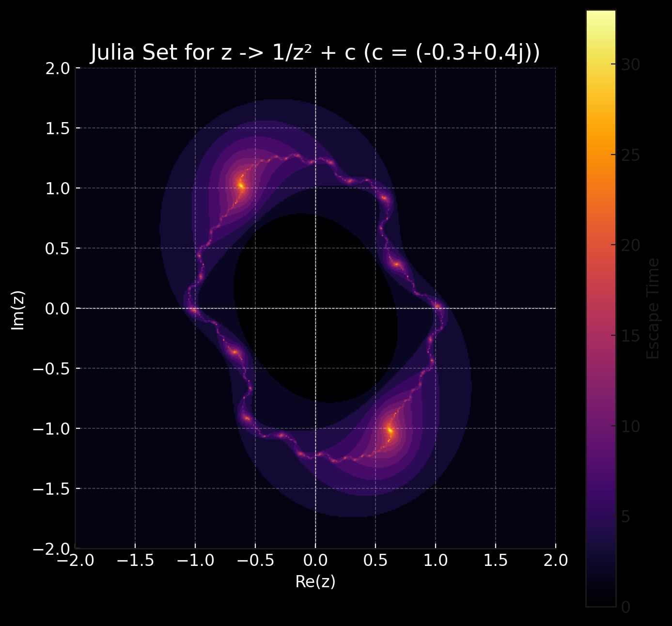Click the Re(z) axis tick label "0.0"
Viewport: 672px width, 626px height.
click(x=315, y=561)
